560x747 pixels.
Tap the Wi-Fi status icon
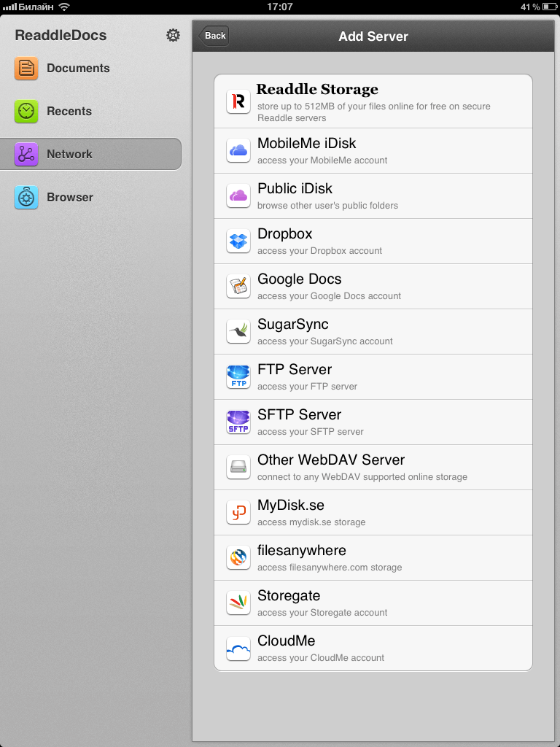(64, 7)
